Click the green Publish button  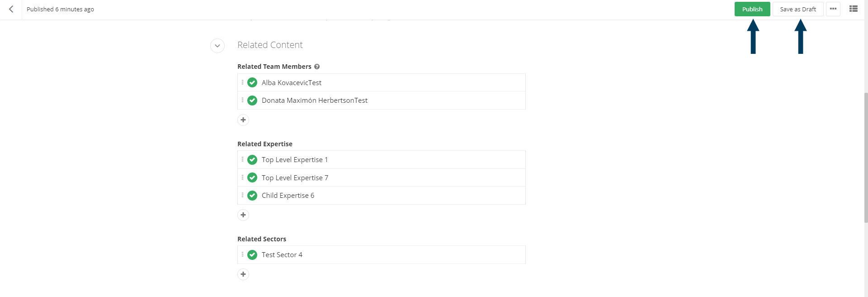coord(752,9)
